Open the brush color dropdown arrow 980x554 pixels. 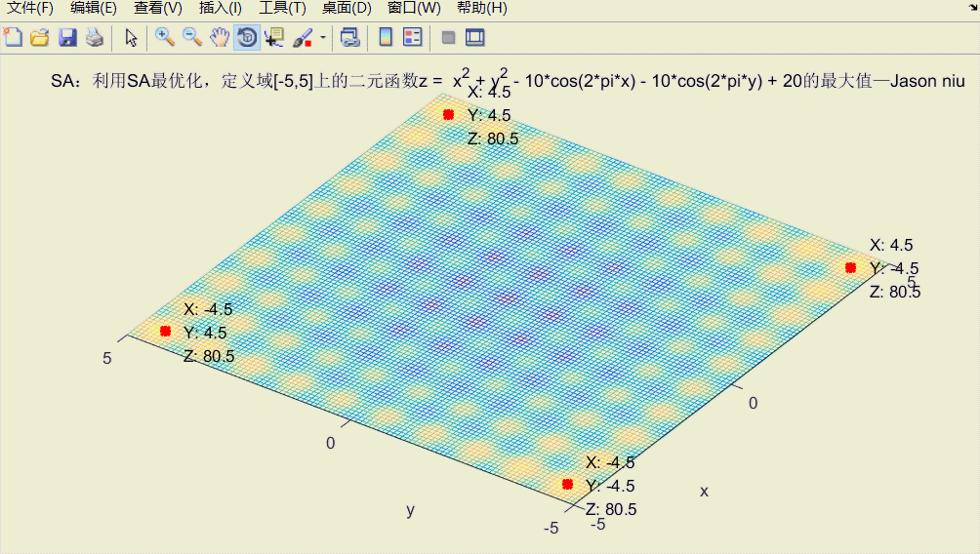[323, 37]
